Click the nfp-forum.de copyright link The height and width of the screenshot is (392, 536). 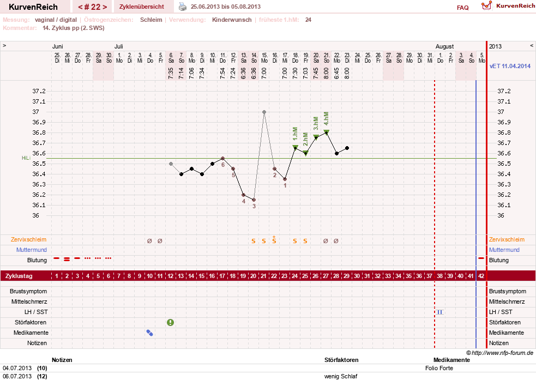tap(500, 353)
